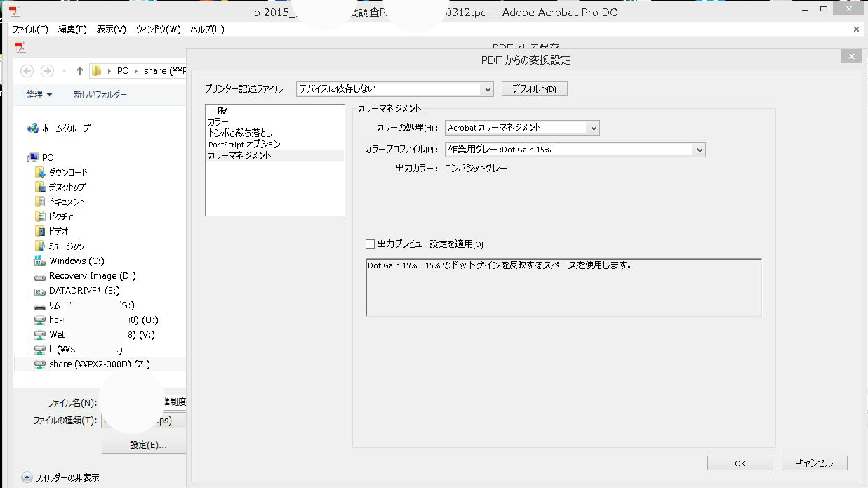Open the 編集(E) menu
The height and width of the screenshot is (488, 868).
coord(72,29)
